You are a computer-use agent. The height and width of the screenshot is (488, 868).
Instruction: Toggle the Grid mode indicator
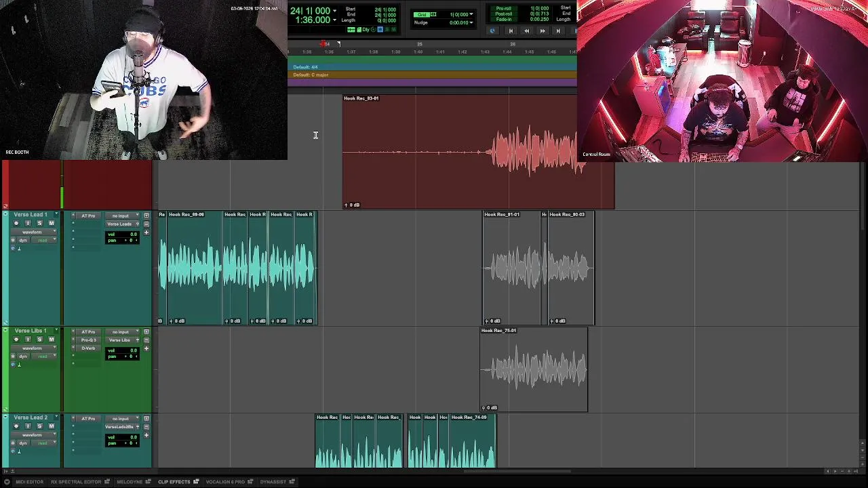422,14
